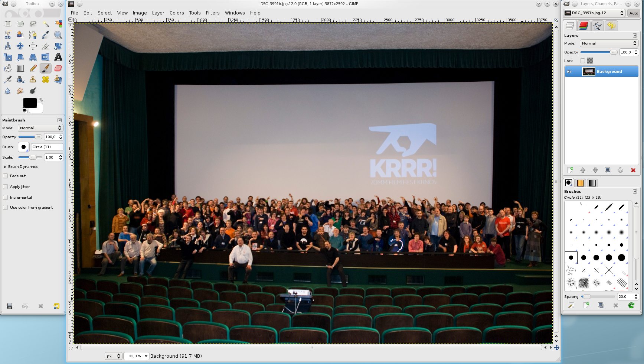Enable Use color from gradient checkbox
Screen dimensions: 644x364
tap(6, 208)
